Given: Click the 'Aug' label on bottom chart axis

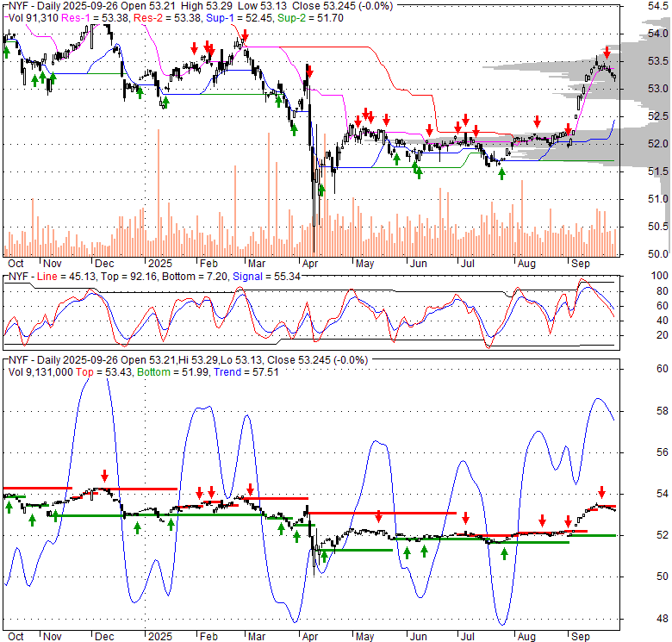Looking at the screenshot, I should pyautogui.click(x=526, y=637).
